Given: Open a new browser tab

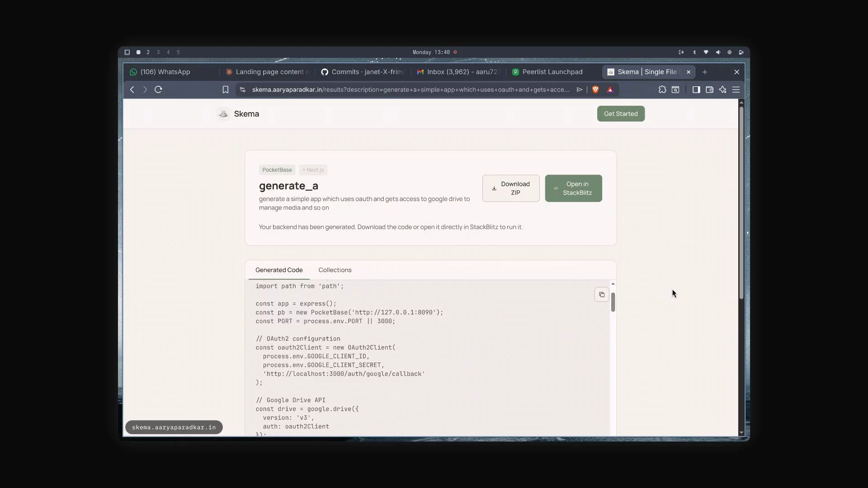Looking at the screenshot, I should click(x=705, y=72).
